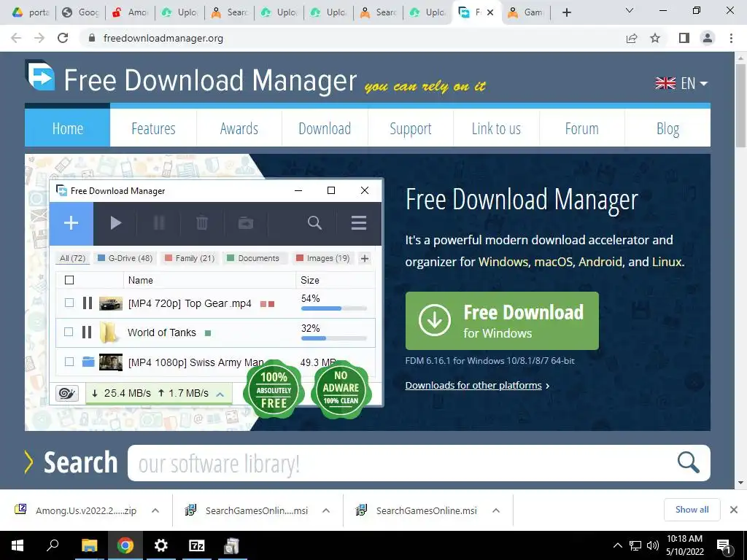
Task: Click the pause icon beside World of Tanks
Action: (87, 332)
